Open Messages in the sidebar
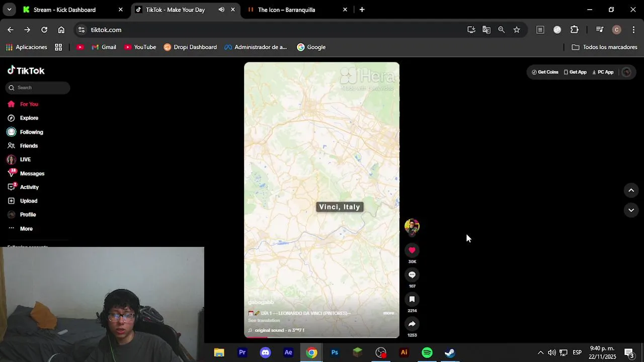Viewport: 644px width, 362px height. [26, 173]
